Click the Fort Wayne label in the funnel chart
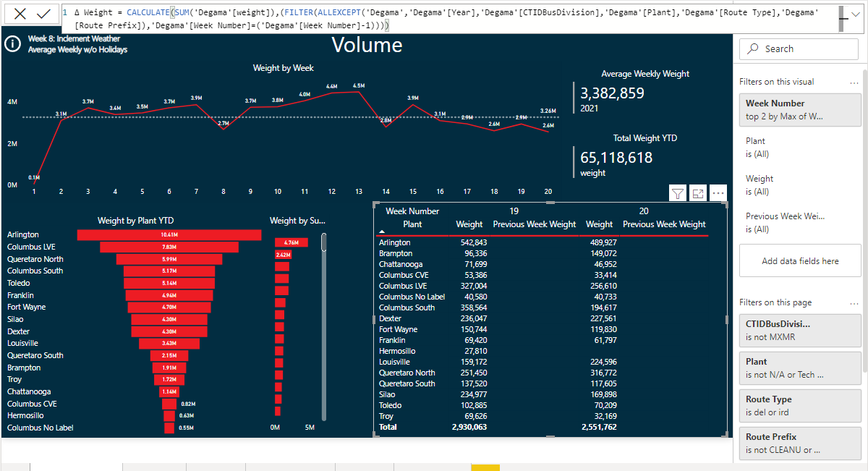 click(x=26, y=307)
